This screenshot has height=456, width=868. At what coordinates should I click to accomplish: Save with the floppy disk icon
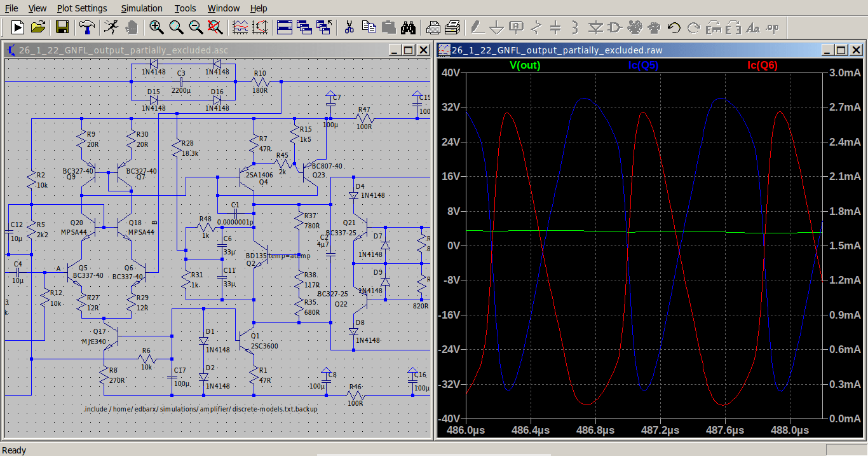62,27
